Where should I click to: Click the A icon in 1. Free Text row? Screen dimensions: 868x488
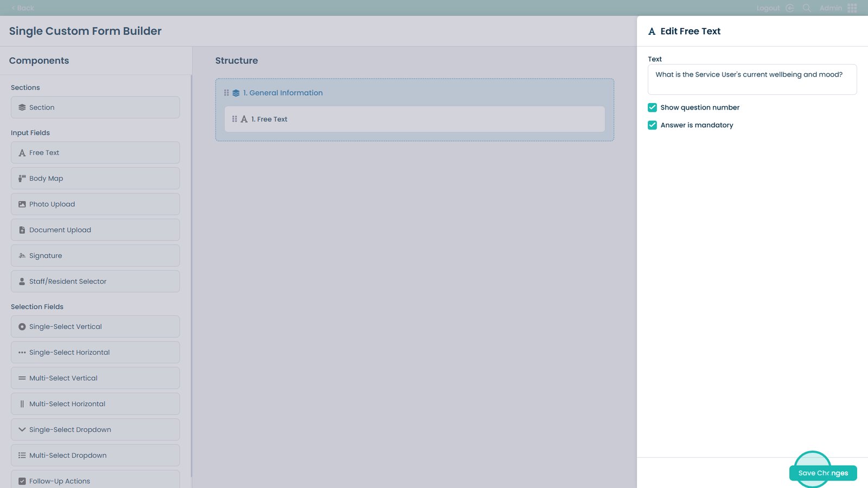[244, 119]
